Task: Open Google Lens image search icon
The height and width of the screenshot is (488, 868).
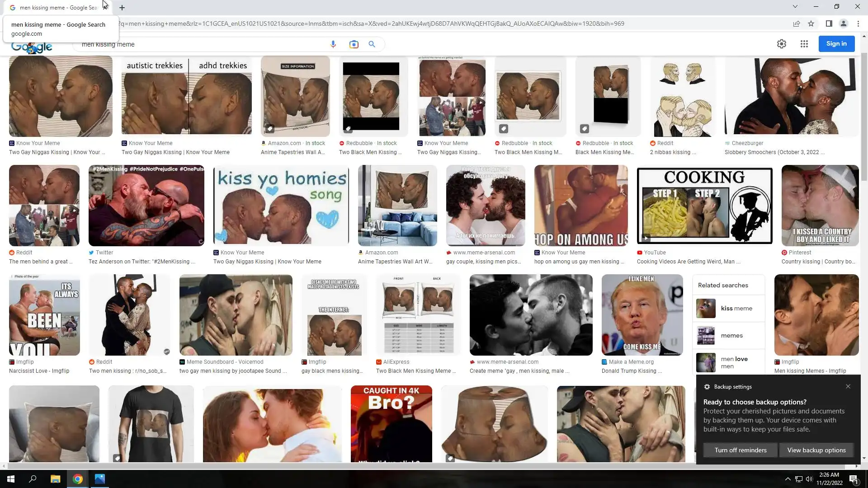Action: [x=354, y=44]
